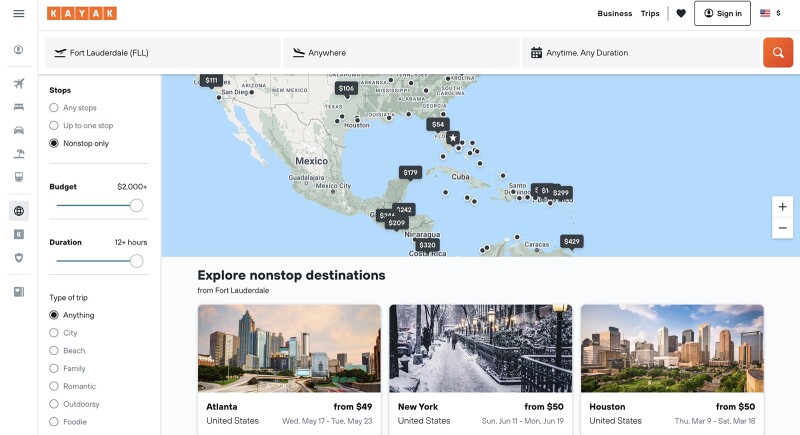Select Beach as type of trip

pos(54,351)
